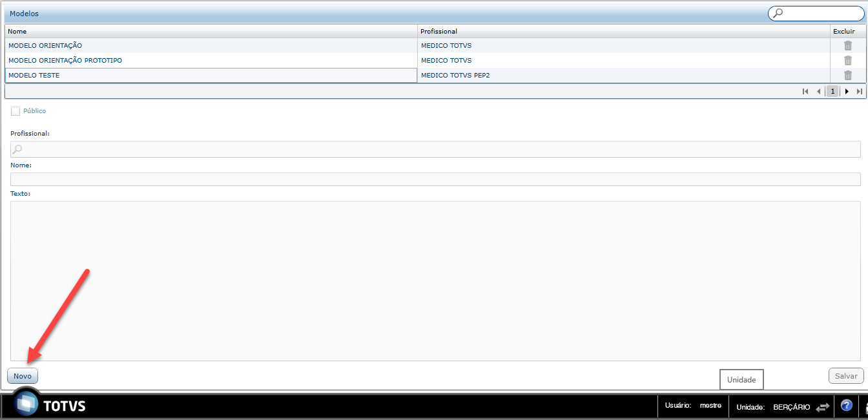Click MEDICO TOTVS cell in MODELO ORIENTAÇÃO row
Image resolution: width=868 pixels, height=420 pixels.
click(624, 46)
